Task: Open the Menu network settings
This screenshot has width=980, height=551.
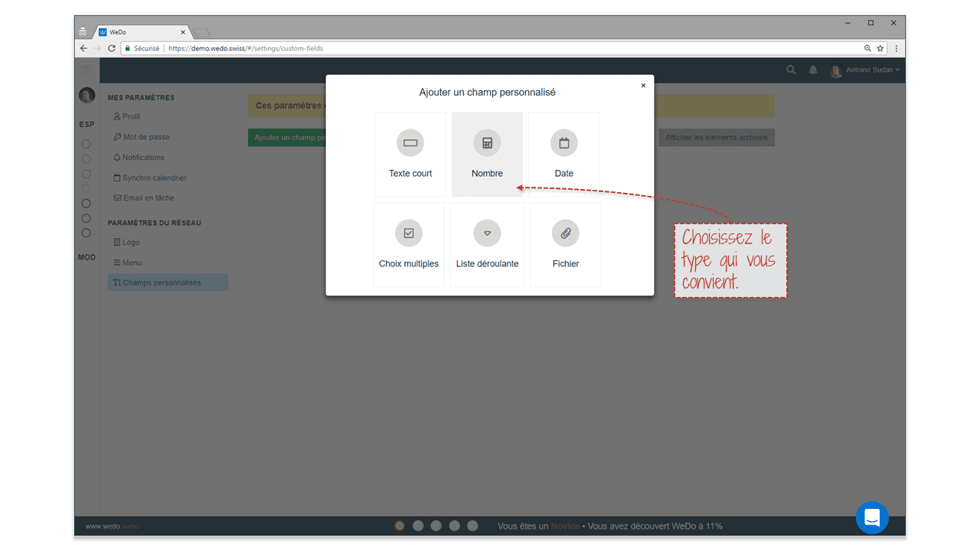Action: [x=127, y=262]
